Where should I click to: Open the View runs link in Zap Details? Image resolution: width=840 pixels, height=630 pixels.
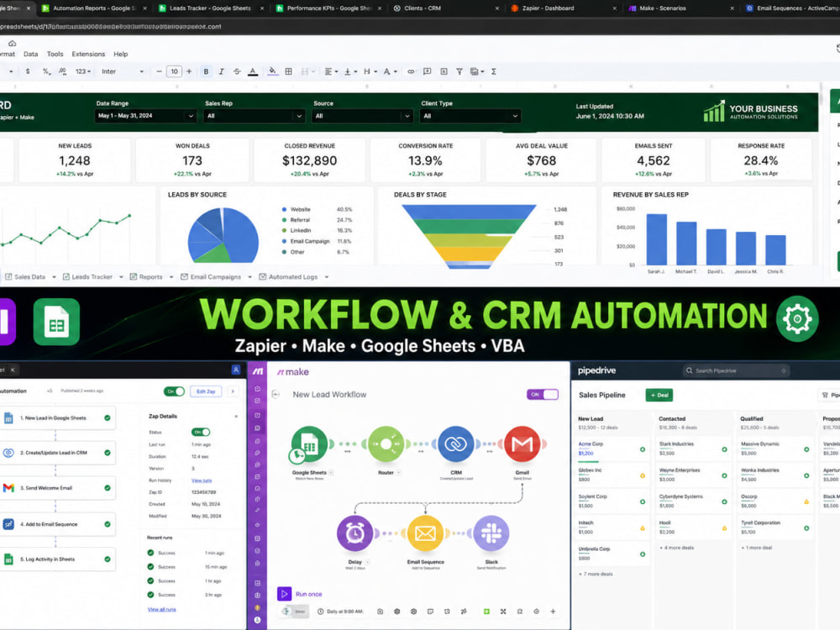tap(202, 480)
